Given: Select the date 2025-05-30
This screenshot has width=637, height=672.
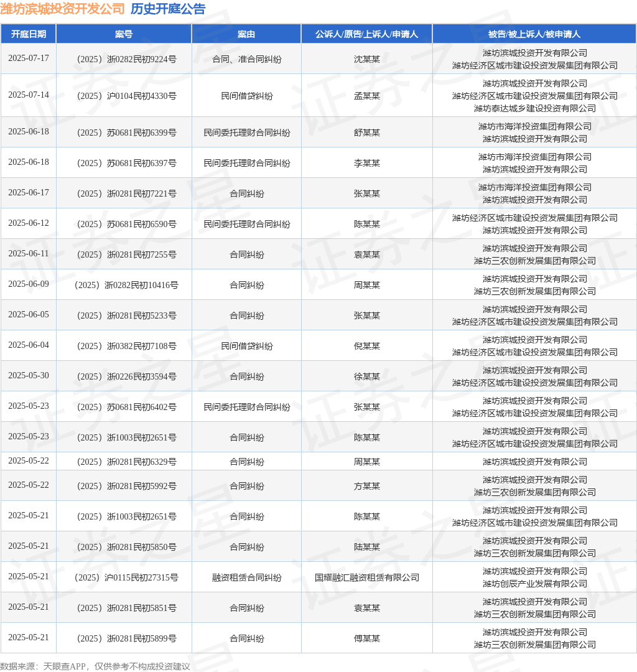Looking at the screenshot, I should click(28, 375).
